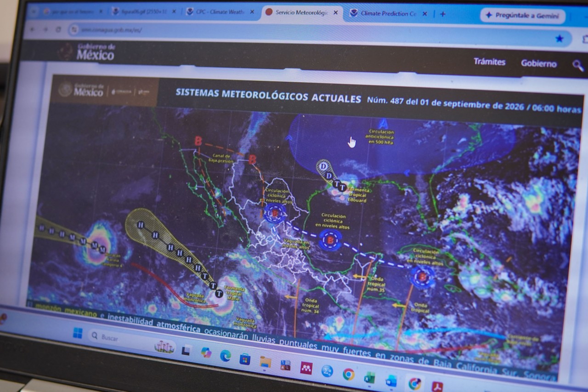588x392 pixels.
Task: Close the Servicio Meteorológico tab
Action: tap(335, 12)
